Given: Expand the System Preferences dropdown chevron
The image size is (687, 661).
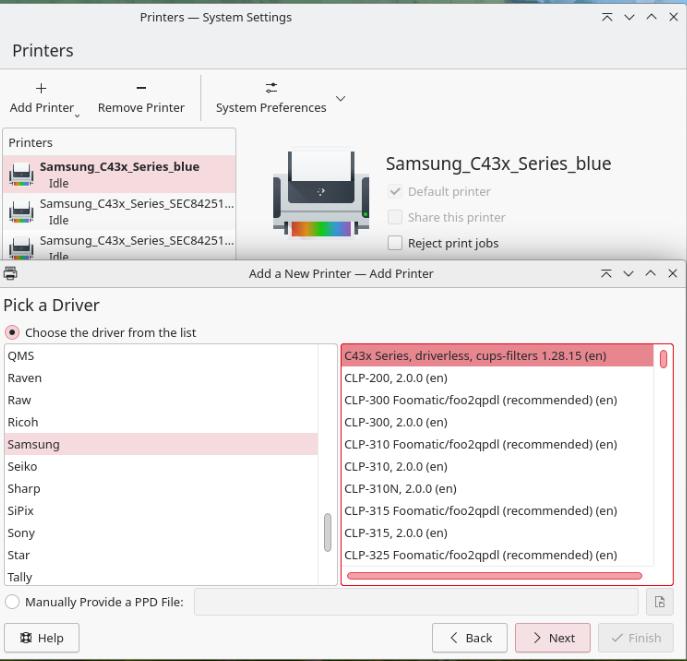Looking at the screenshot, I should point(340,98).
